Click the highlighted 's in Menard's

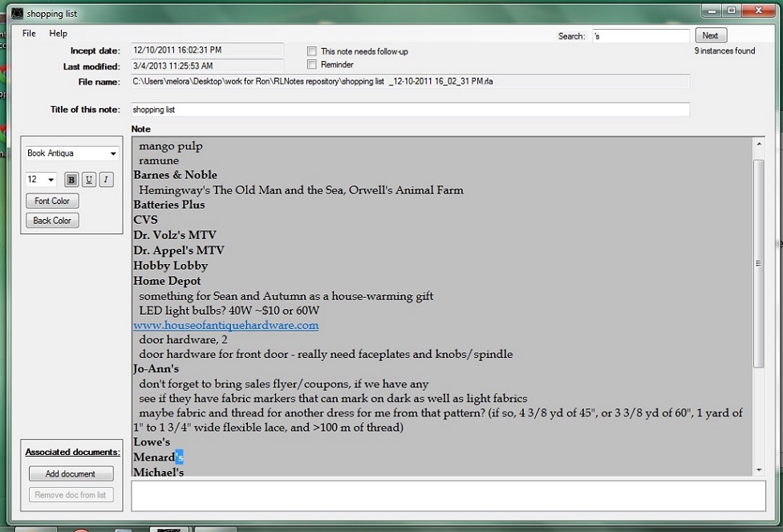pos(179,457)
